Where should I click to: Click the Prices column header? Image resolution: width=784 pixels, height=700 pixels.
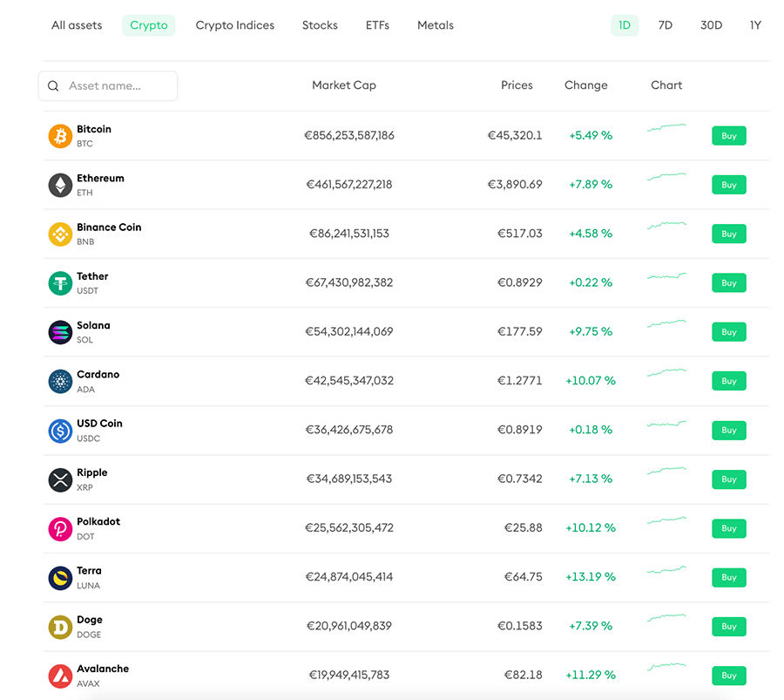(517, 85)
